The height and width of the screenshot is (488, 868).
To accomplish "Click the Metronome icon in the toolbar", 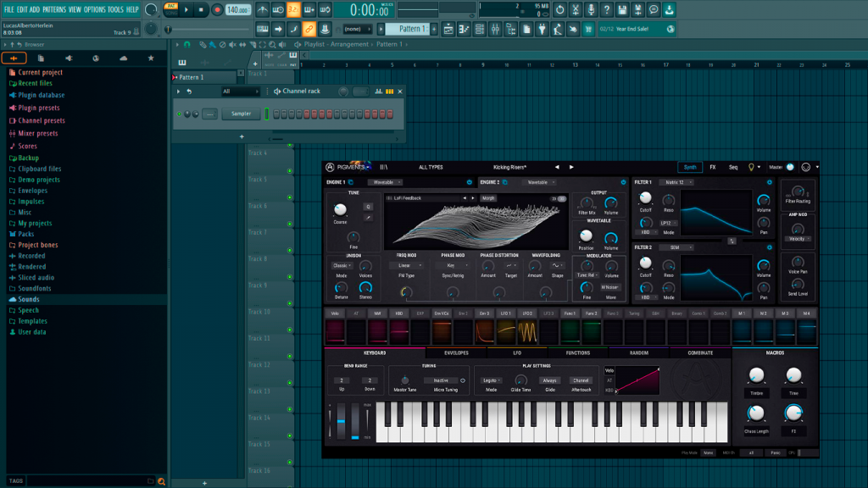I will coord(263,10).
